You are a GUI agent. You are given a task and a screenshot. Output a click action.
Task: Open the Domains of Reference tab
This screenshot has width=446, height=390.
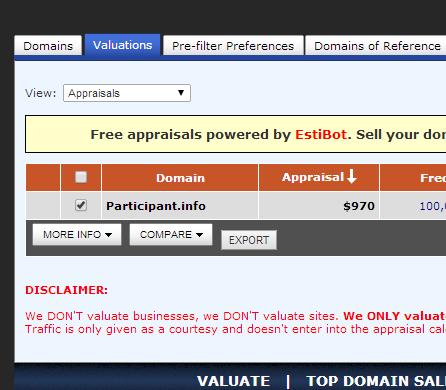[x=376, y=46]
